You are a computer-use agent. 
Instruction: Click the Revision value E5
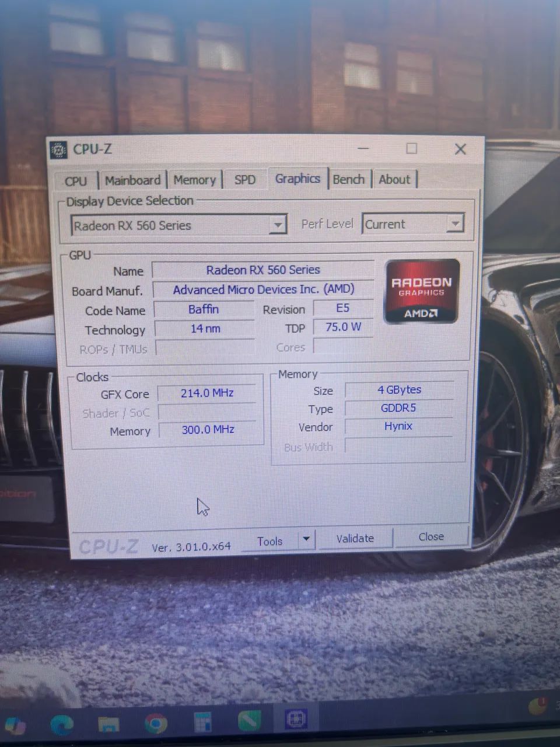click(343, 308)
